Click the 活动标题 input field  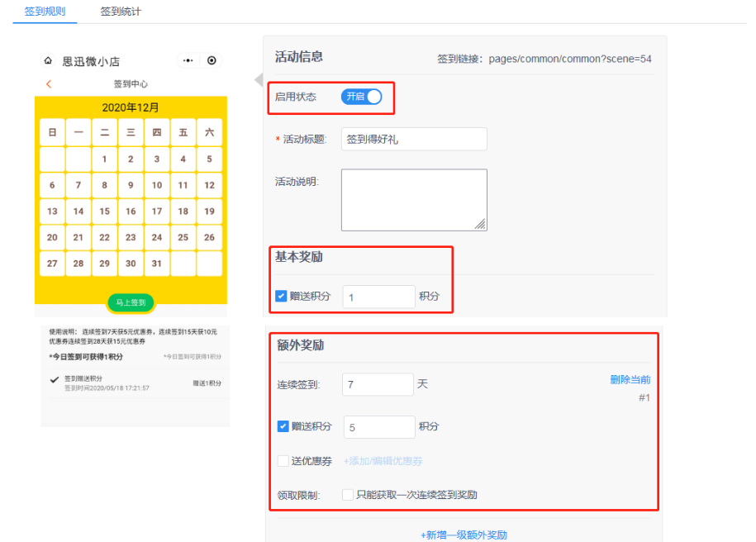point(414,140)
